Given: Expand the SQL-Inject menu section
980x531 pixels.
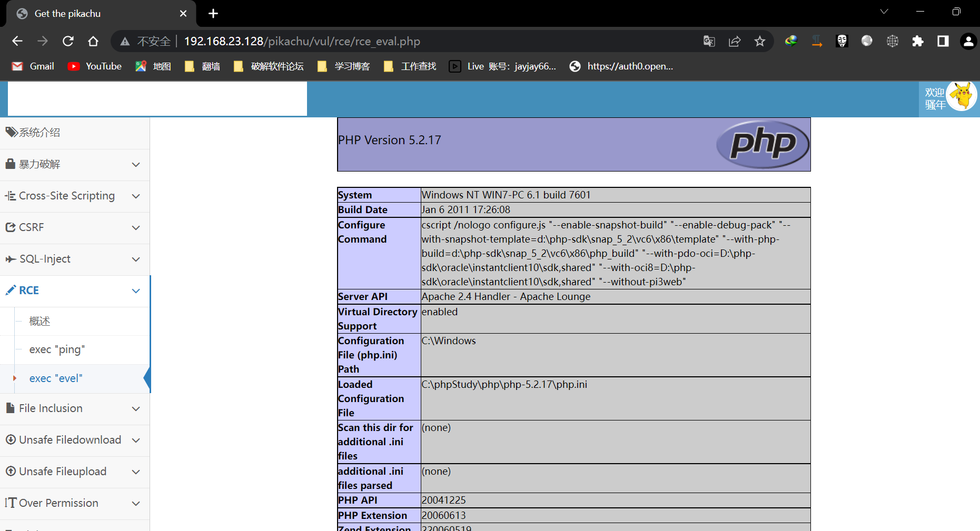Looking at the screenshot, I should (x=74, y=259).
